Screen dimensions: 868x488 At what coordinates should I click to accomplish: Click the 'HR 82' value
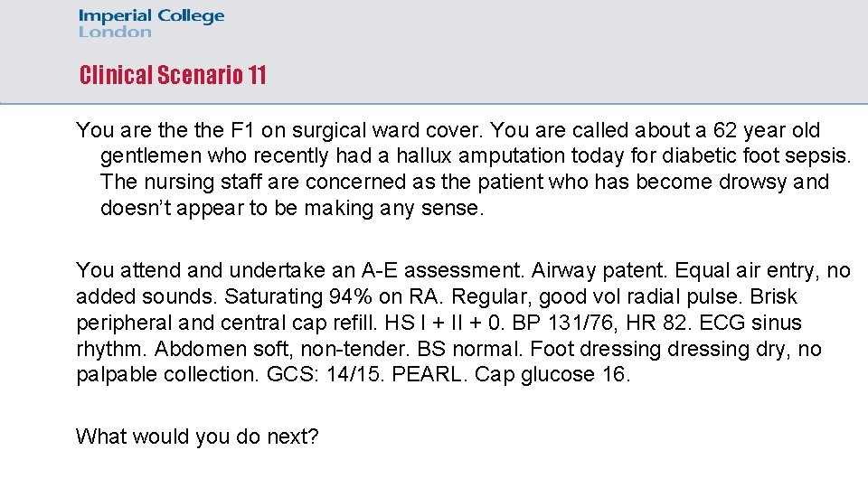pyautogui.click(x=656, y=323)
